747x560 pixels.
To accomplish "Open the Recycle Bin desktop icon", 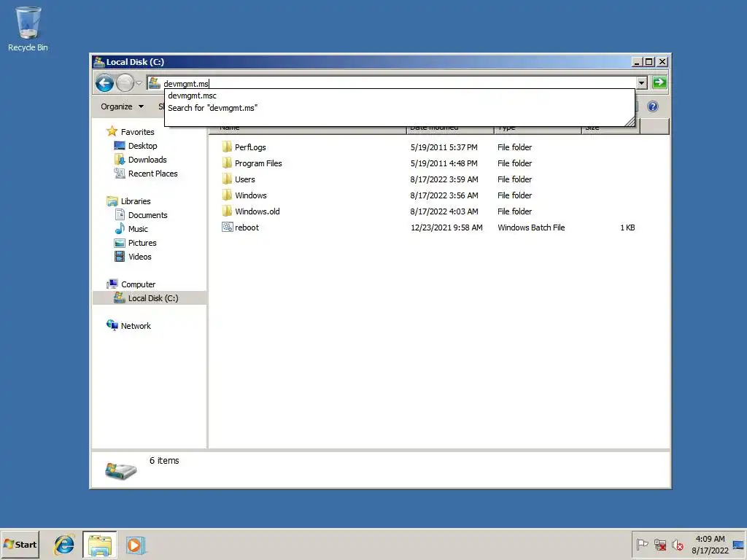I will click(x=28, y=28).
